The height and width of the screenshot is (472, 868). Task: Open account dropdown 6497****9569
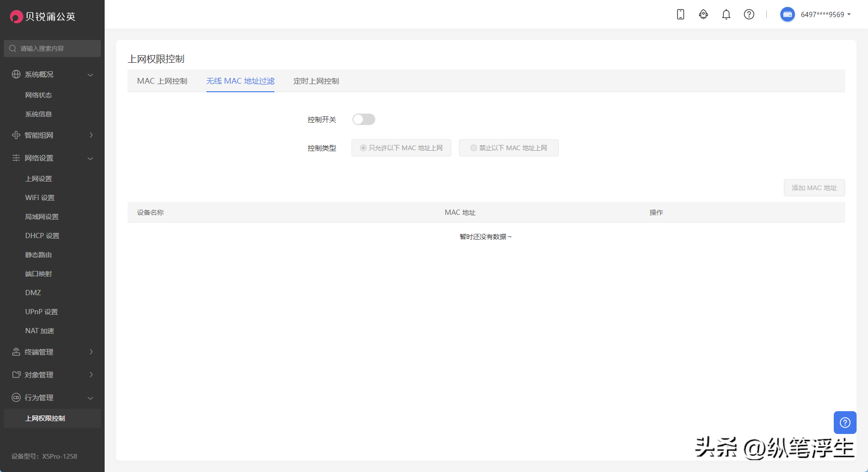pos(826,14)
